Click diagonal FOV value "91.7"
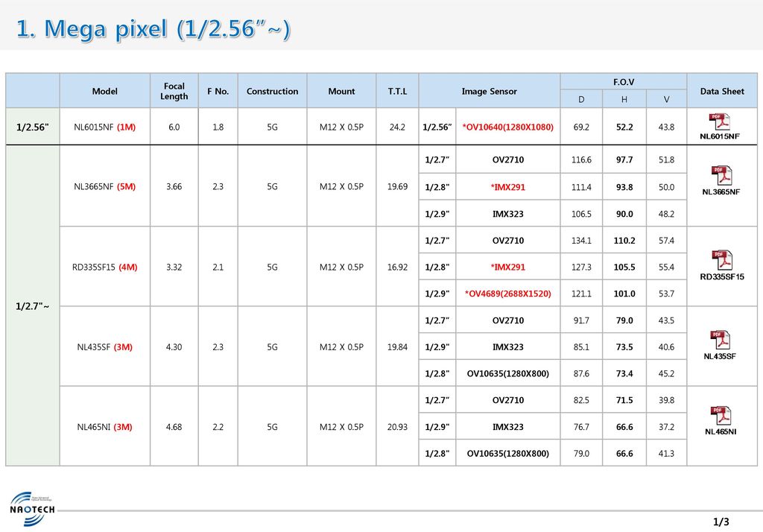Image resolution: width=763 pixels, height=532 pixels. pyautogui.click(x=581, y=320)
